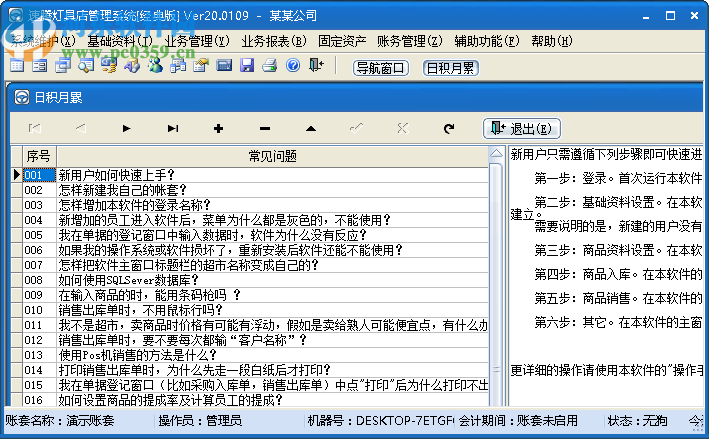Click the blue question mark help icon
Viewport: 709px width, 439px height.
coord(293,66)
